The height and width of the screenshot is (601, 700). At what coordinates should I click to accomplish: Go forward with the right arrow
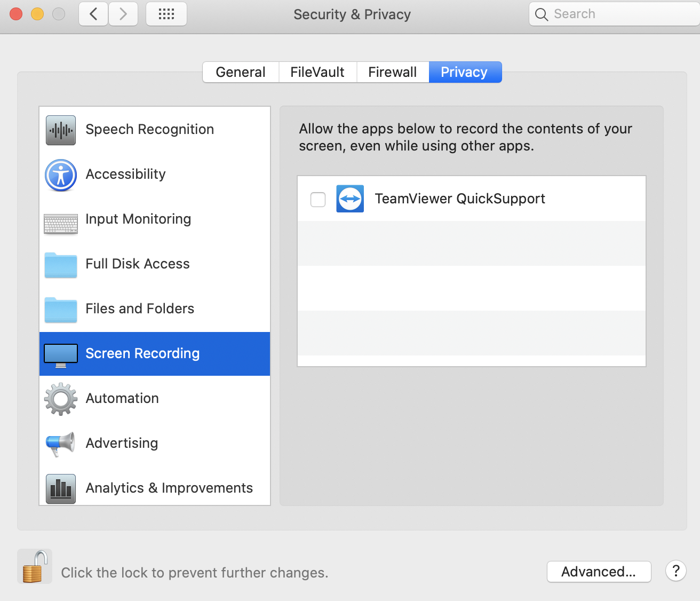[123, 14]
